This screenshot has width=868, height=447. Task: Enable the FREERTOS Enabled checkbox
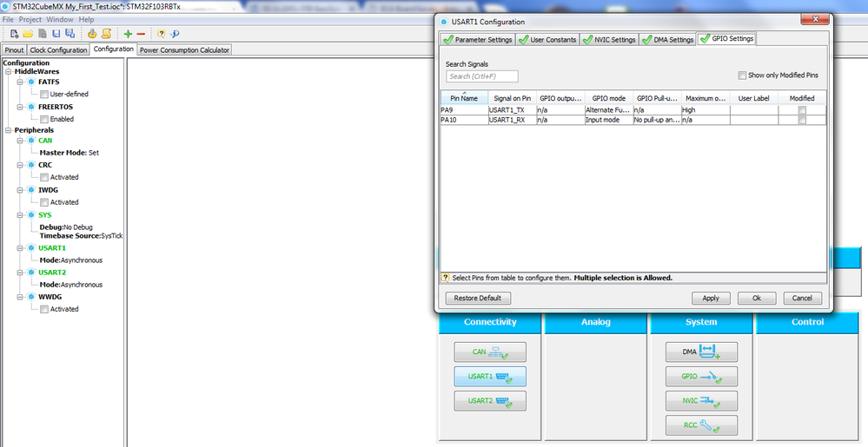point(44,119)
